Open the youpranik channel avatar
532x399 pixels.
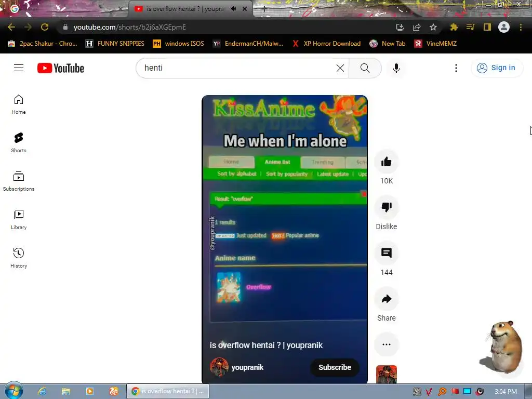(219, 367)
